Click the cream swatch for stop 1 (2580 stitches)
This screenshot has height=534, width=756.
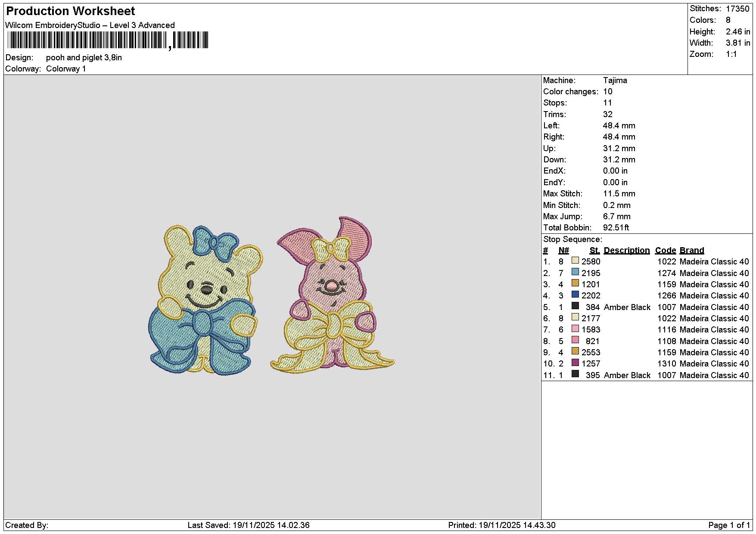click(x=575, y=261)
